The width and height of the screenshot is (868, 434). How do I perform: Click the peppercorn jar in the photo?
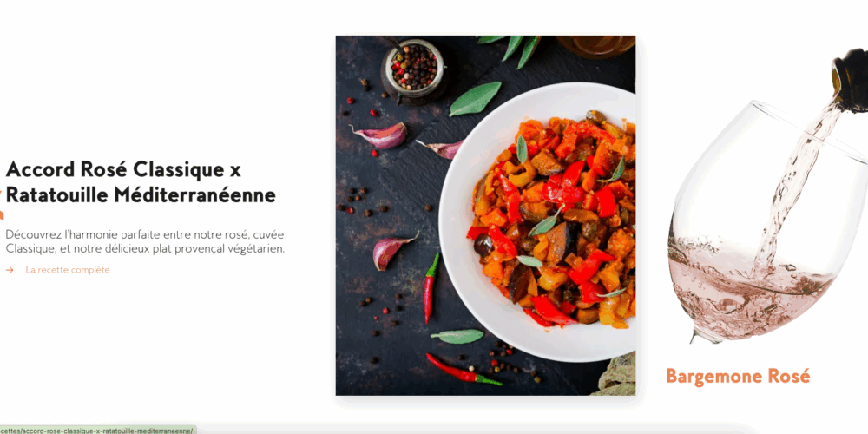(x=414, y=69)
